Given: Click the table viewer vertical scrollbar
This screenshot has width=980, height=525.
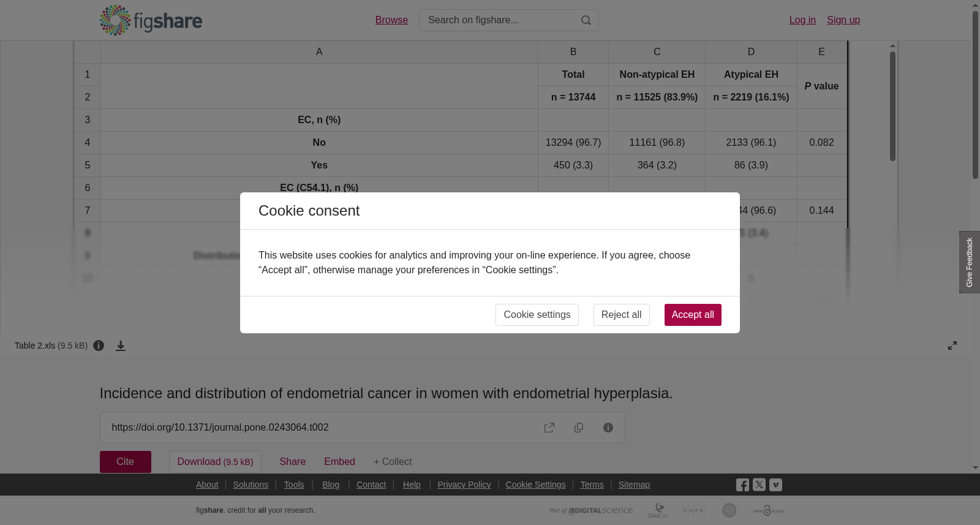Looking at the screenshot, I should click(x=893, y=107).
